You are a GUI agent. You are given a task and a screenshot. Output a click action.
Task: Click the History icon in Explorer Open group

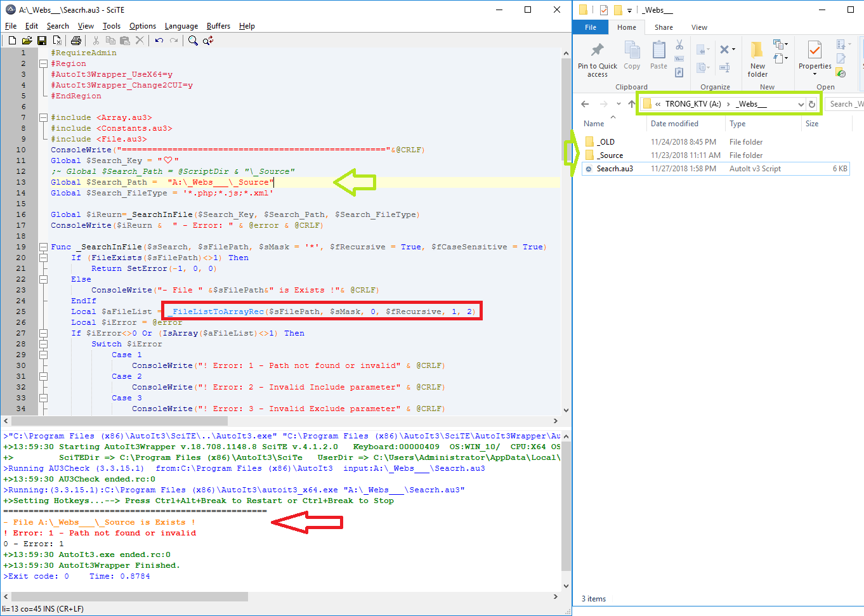tap(841, 73)
